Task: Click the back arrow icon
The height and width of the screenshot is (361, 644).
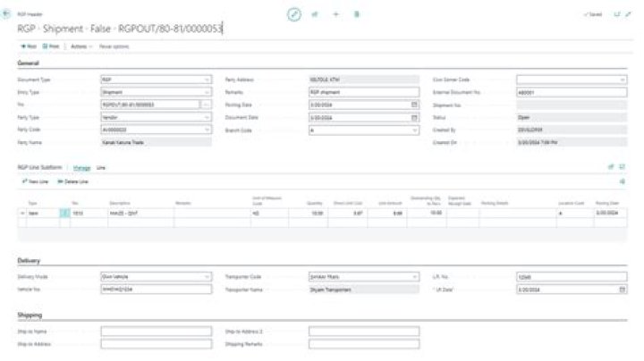Action: click(6, 14)
